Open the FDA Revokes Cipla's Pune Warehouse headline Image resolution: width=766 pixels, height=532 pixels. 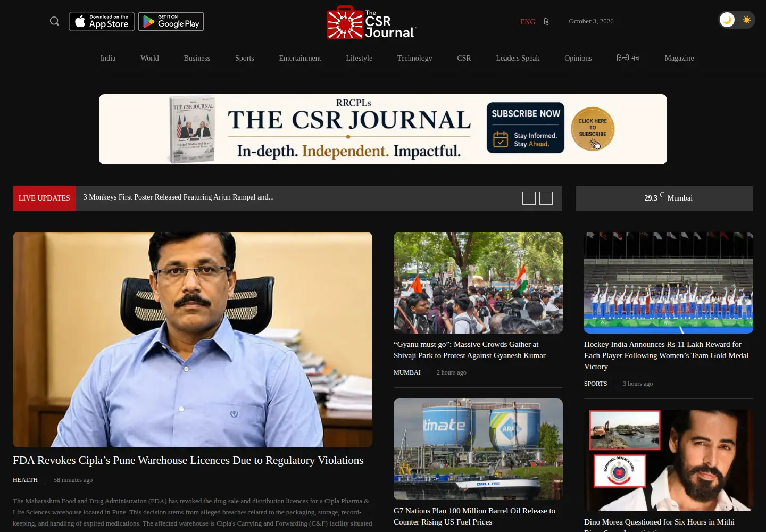pos(188,460)
